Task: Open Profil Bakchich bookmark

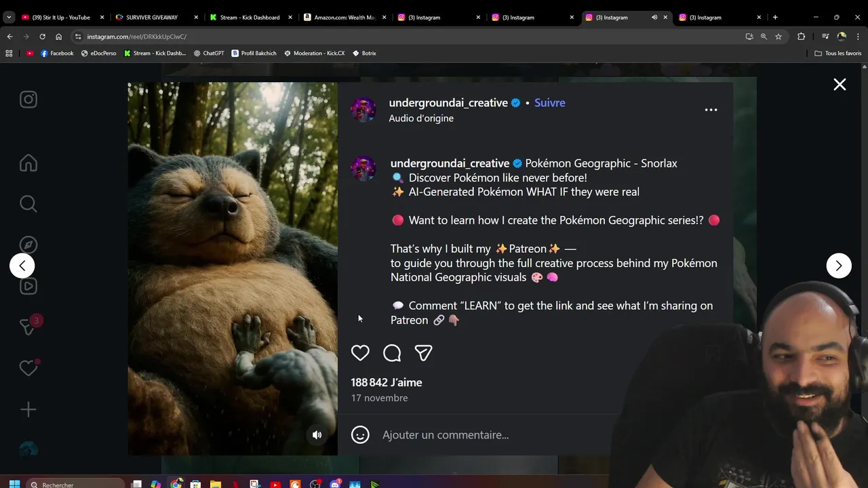Action: 254,54
